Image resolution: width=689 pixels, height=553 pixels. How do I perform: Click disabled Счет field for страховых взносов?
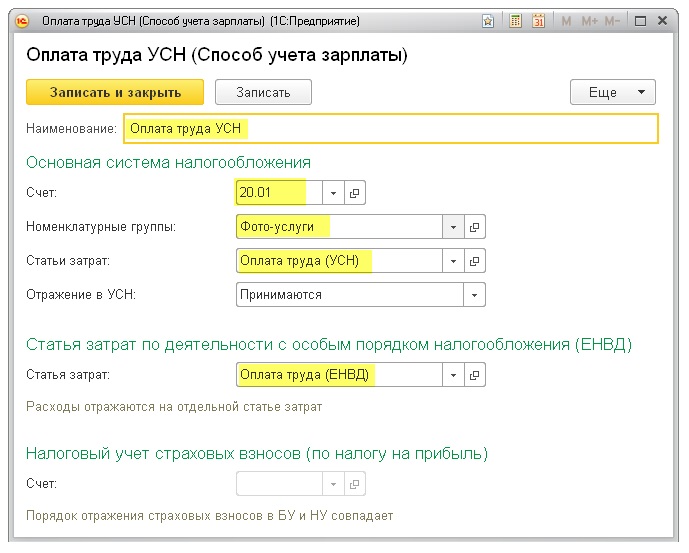point(279,484)
